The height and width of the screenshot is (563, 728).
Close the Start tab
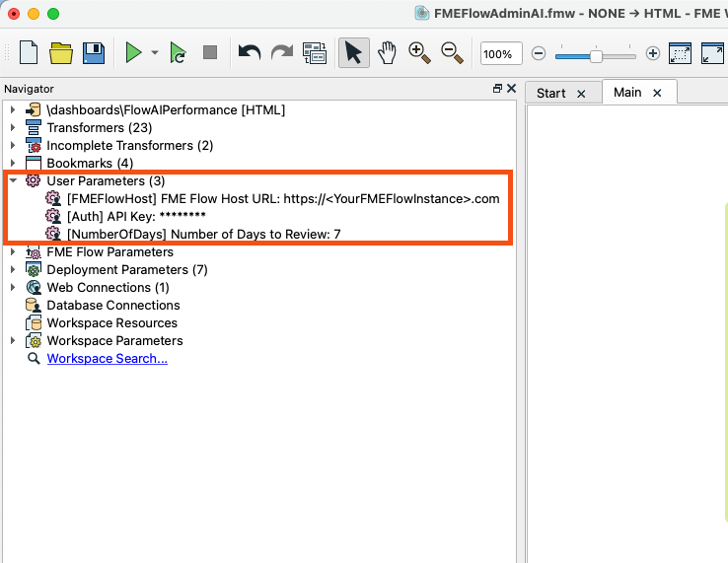[x=581, y=94]
